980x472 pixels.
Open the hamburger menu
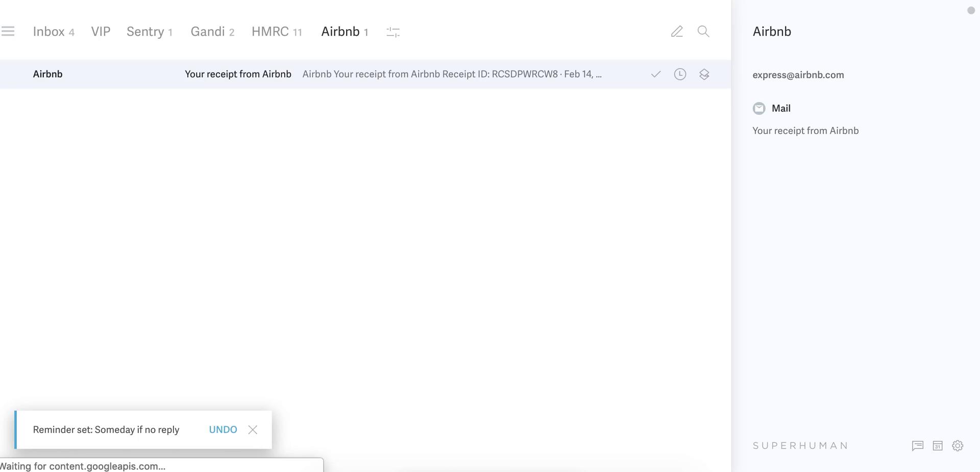point(8,32)
